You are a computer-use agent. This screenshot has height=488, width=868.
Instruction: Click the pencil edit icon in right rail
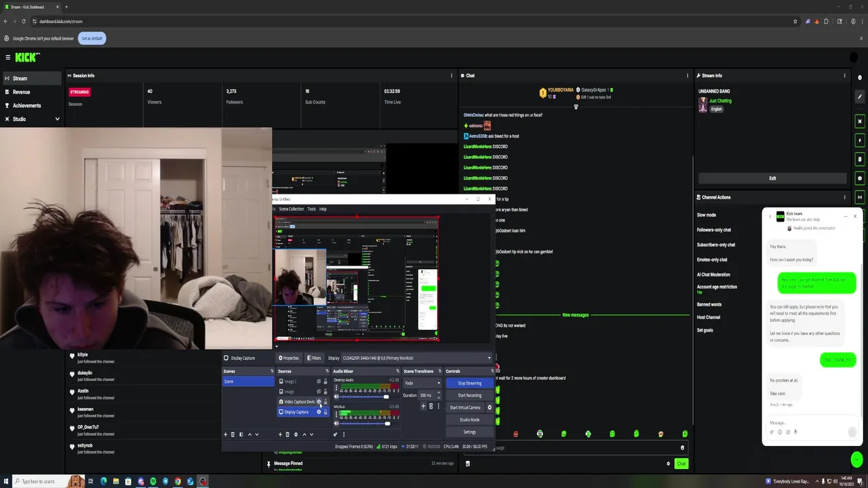pos(860,97)
